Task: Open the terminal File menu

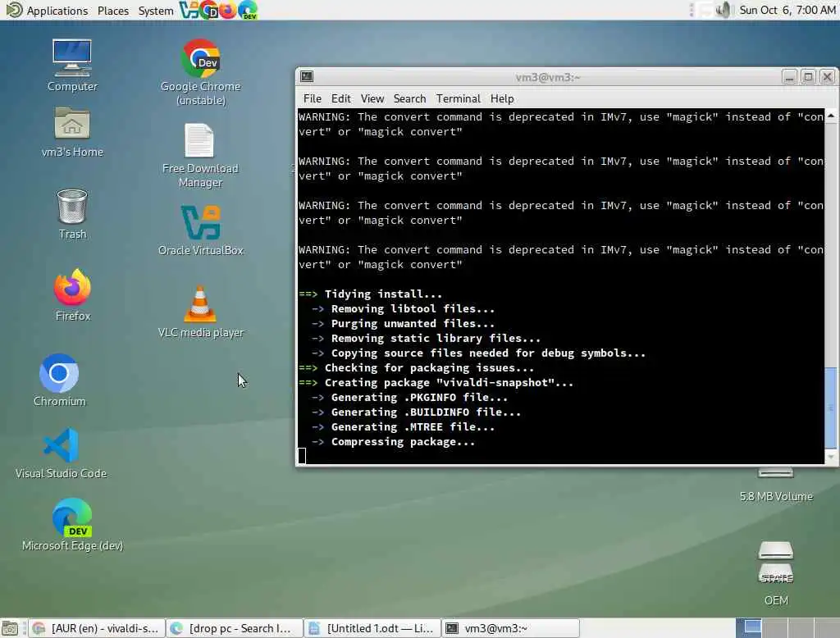Action: [x=313, y=98]
